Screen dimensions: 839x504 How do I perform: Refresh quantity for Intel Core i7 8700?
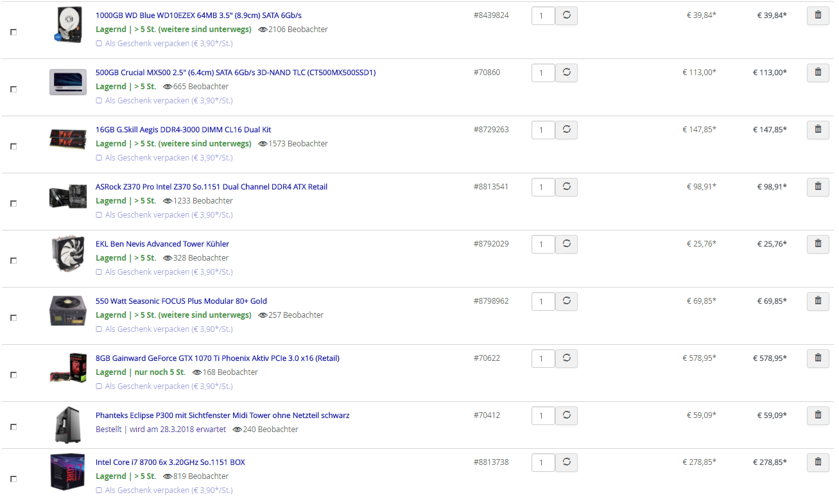pos(566,462)
